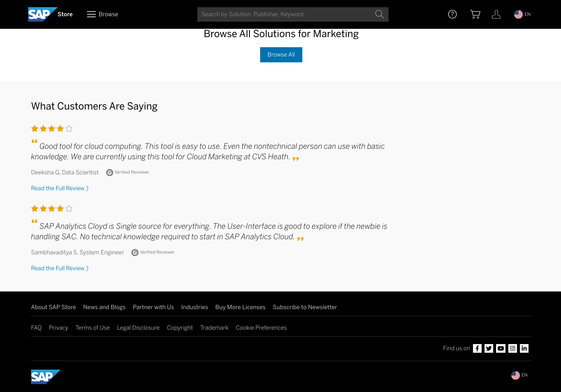Open the Browse hamburger menu
The width and height of the screenshot is (561, 392).
[x=102, y=14]
